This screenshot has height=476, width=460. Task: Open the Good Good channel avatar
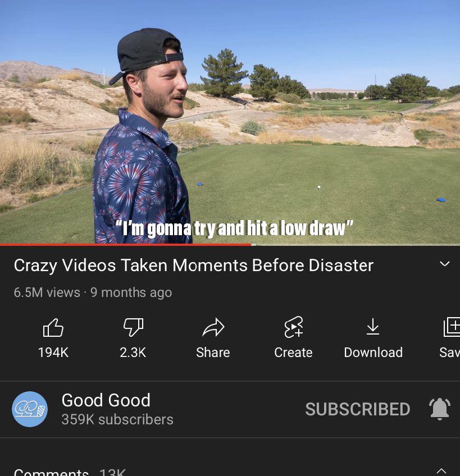[x=30, y=409]
